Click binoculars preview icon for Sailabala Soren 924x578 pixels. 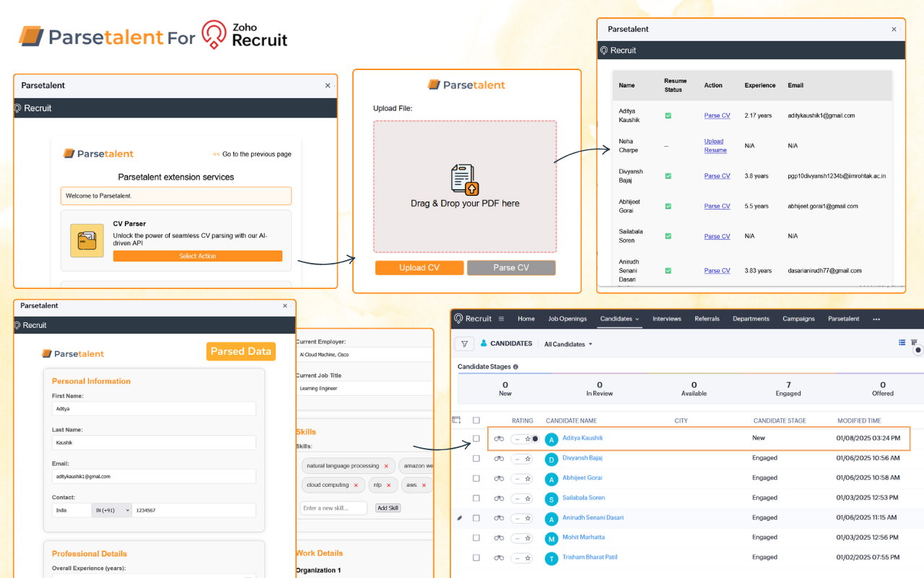(499, 499)
